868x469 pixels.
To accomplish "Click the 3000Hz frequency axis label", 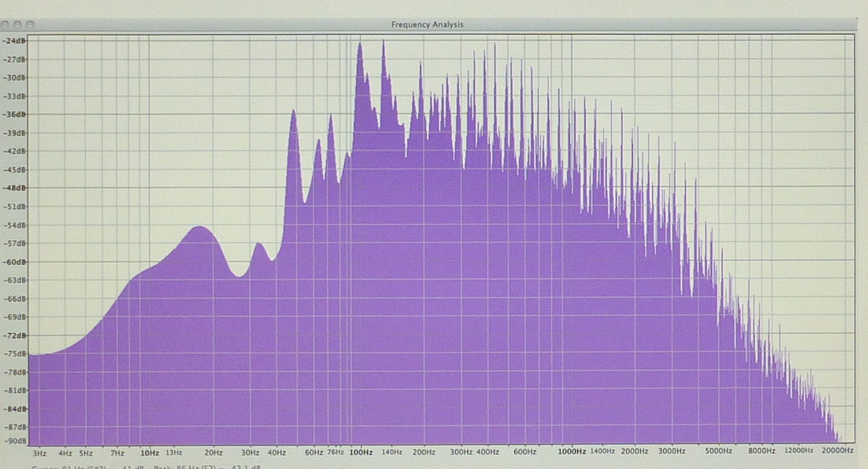I will [x=672, y=452].
